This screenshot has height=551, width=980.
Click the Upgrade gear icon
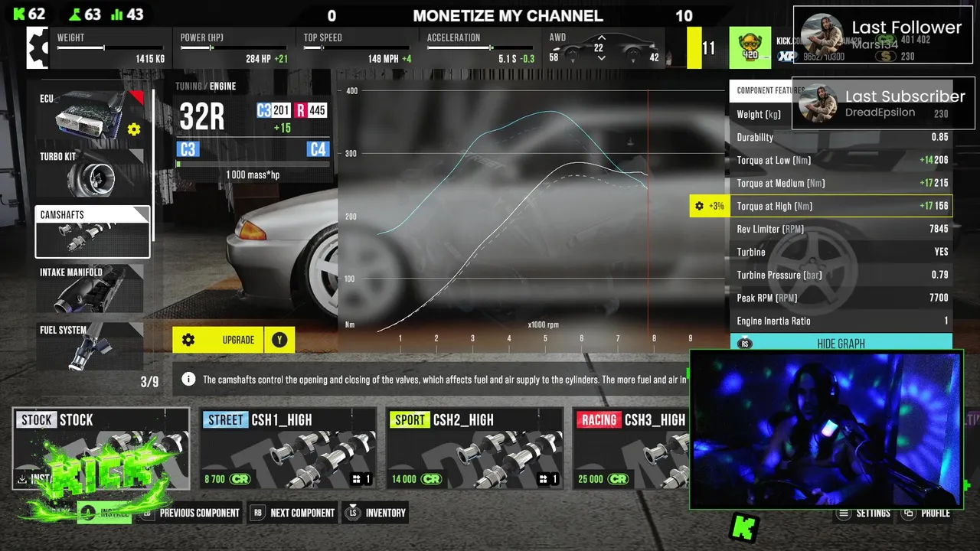coord(188,340)
